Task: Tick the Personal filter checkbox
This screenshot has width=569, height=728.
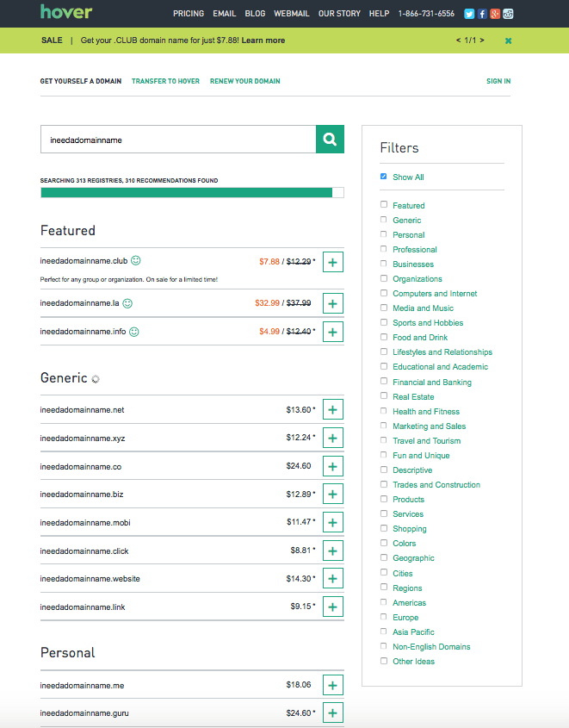Action: (384, 234)
